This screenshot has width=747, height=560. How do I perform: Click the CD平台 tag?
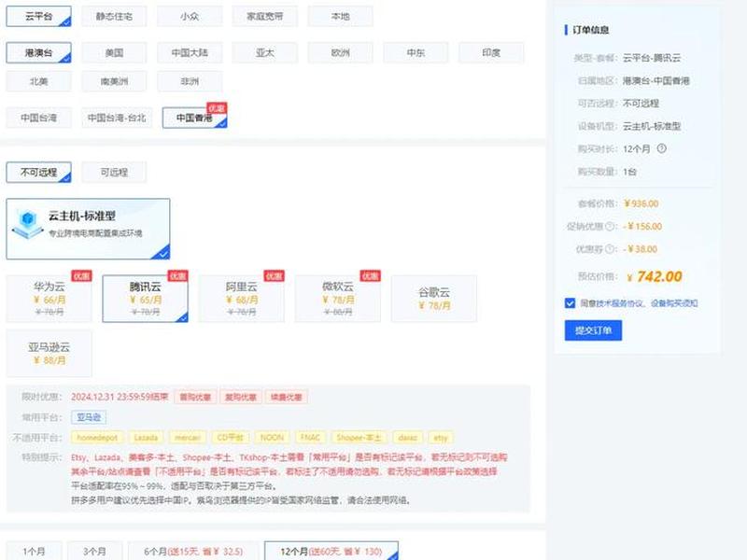click(x=230, y=438)
